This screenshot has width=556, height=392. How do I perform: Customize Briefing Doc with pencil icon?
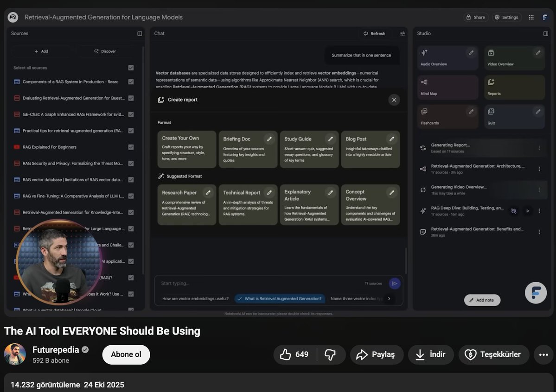(269, 139)
